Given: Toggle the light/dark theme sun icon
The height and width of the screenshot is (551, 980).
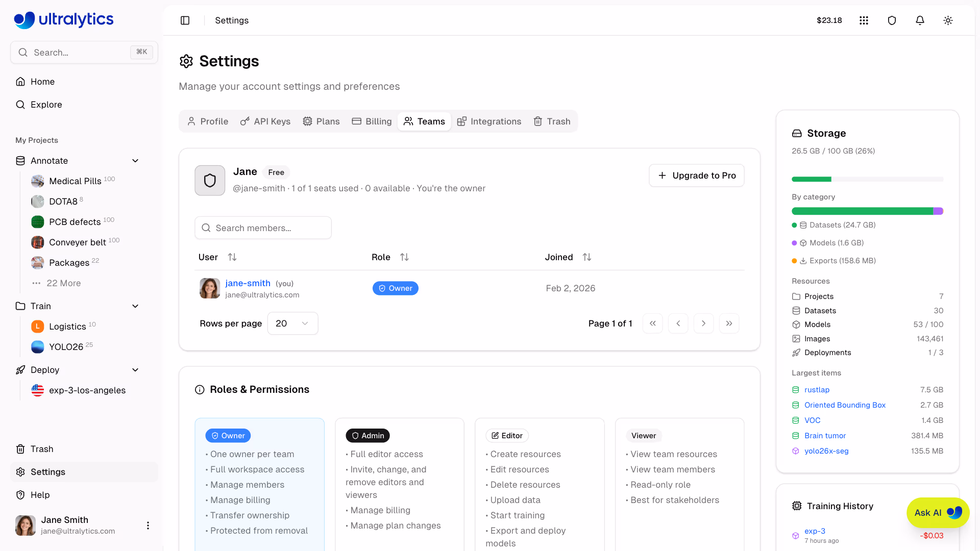Looking at the screenshot, I should [948, 20].
